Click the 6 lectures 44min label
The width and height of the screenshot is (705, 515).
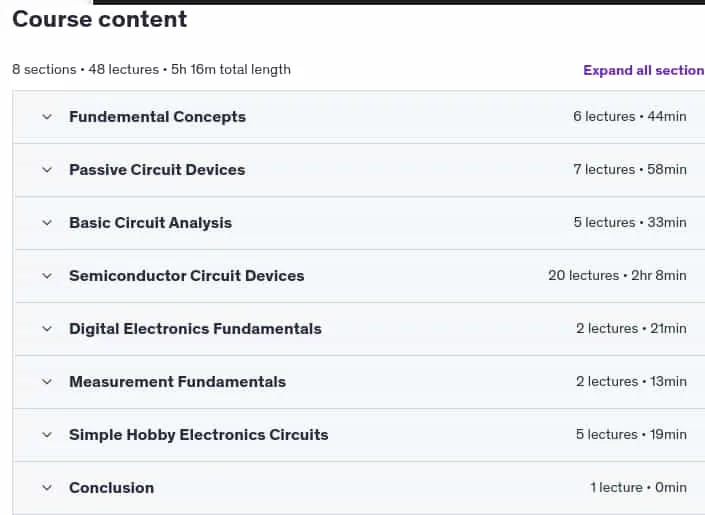point(629,116)
